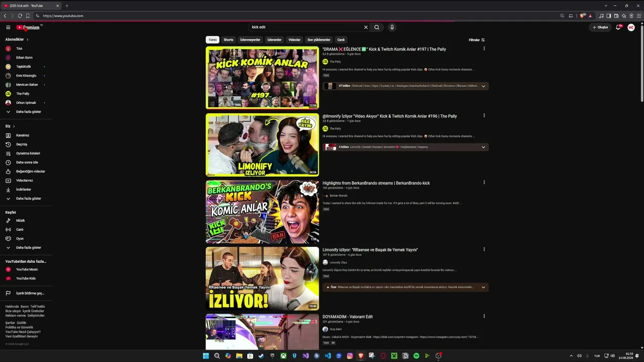Screen dimensions: 644x362
Task: Select the Shorts filter chip
Action: pos(228,40)
